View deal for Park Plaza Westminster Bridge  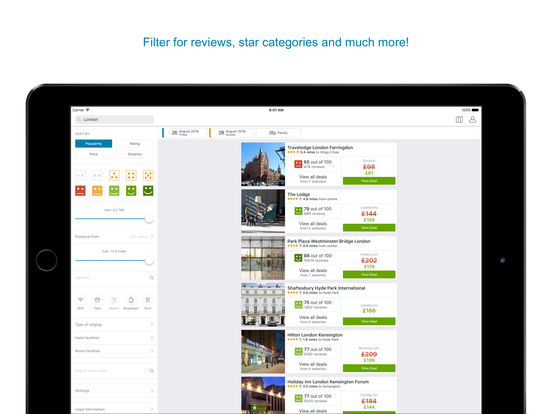(x=369, y=275)
